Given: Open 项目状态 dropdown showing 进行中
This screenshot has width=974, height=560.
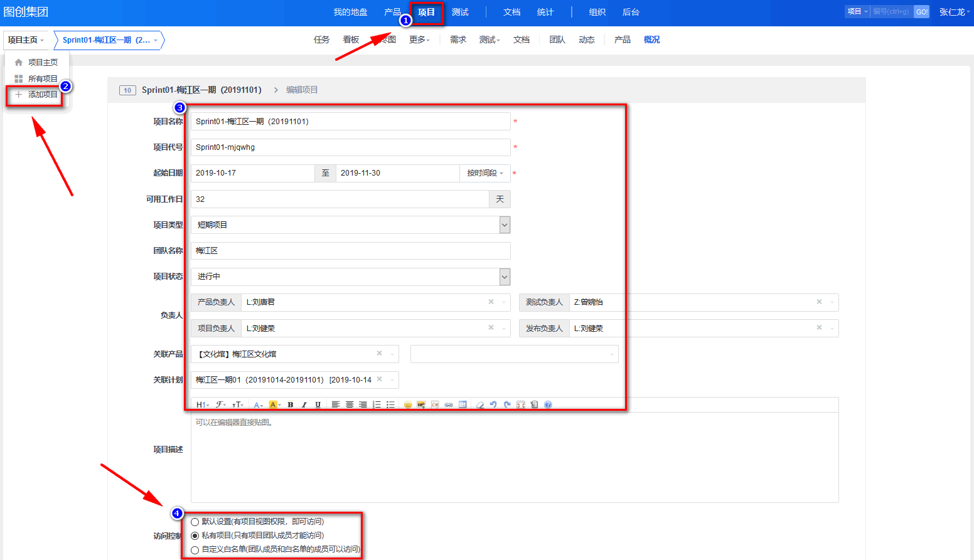Looking at the screenshot, I should tap(351, 277).
